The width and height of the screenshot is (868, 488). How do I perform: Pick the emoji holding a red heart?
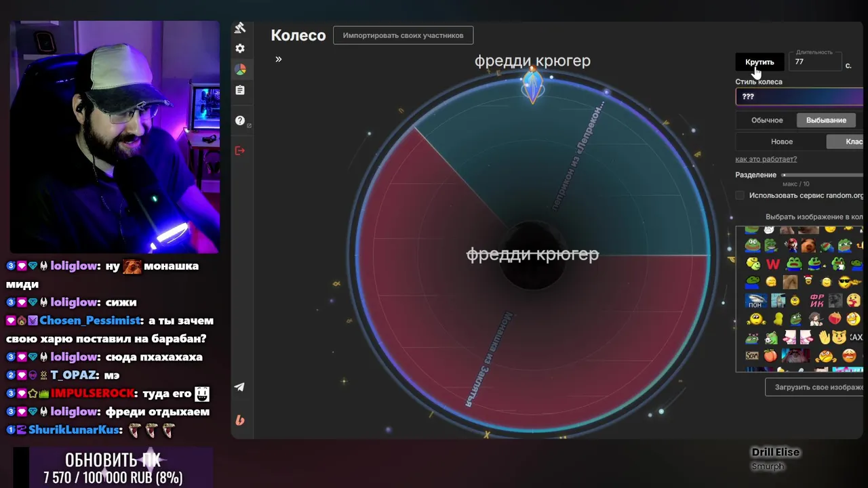[x=854, y=300]
